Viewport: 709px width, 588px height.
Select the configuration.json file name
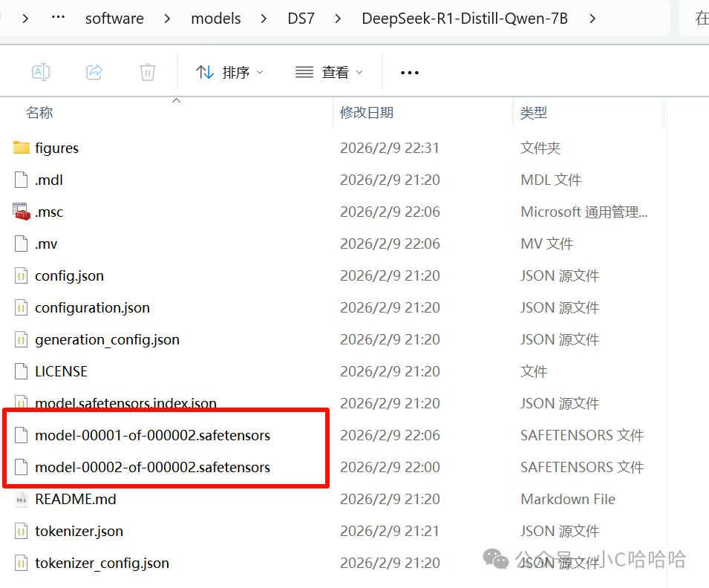[x=92, y=308]
